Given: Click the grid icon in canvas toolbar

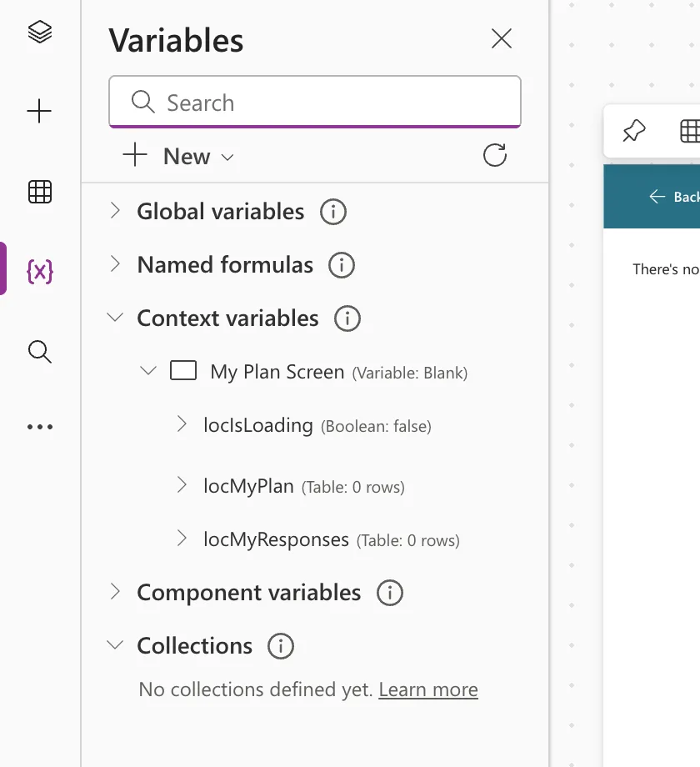Looking at the screenshot, I should point(690,131).
